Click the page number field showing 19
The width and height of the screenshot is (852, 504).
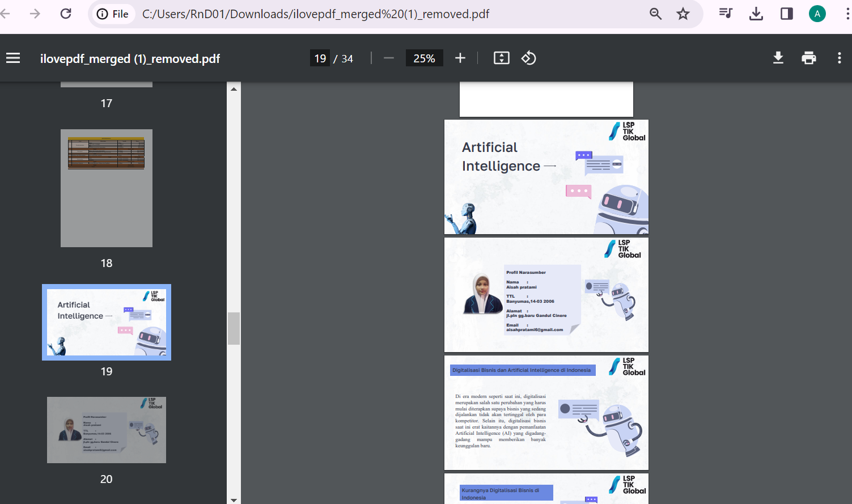320,58
